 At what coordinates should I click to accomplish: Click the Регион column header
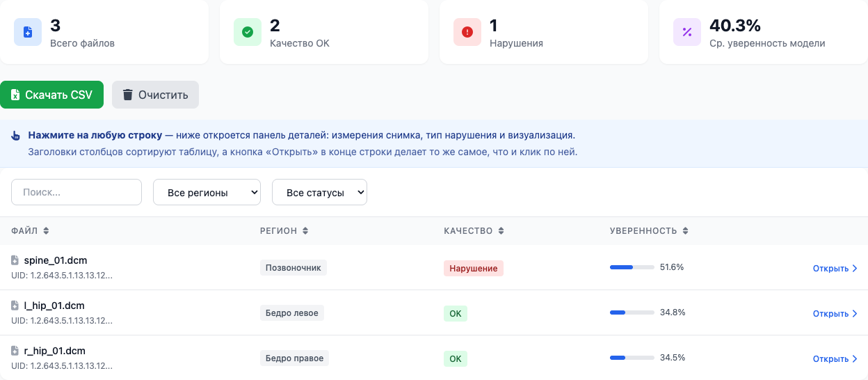coord(284,231)
